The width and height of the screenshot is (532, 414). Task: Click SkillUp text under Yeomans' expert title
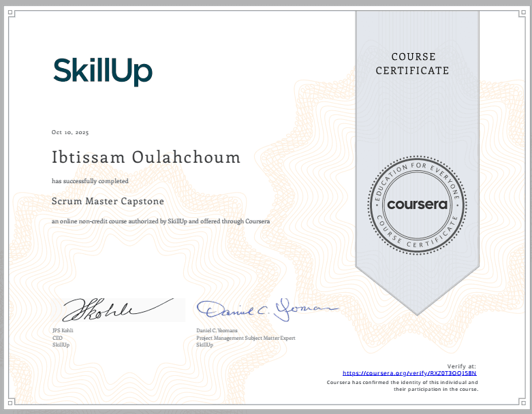[204, 345]
